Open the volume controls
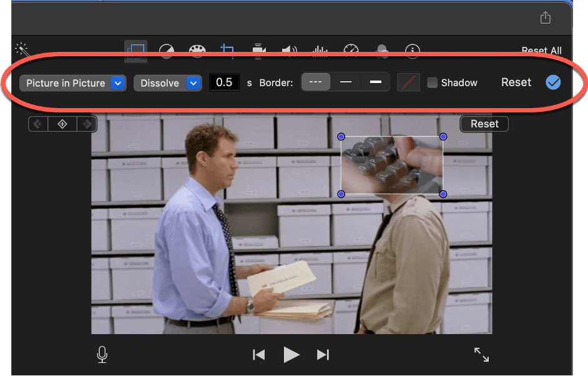 290,51
